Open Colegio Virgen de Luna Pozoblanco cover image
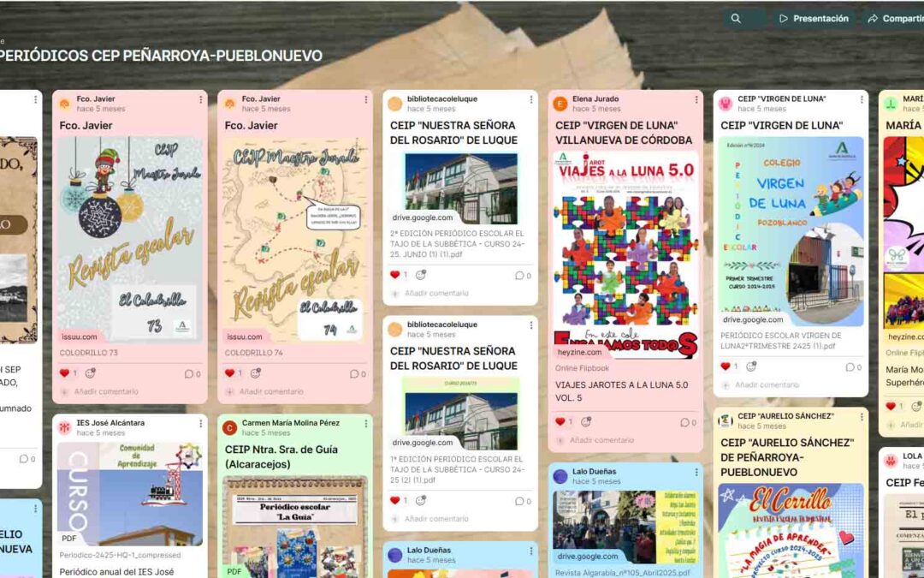This screenshot has height=578, width=924. (791, 232)
